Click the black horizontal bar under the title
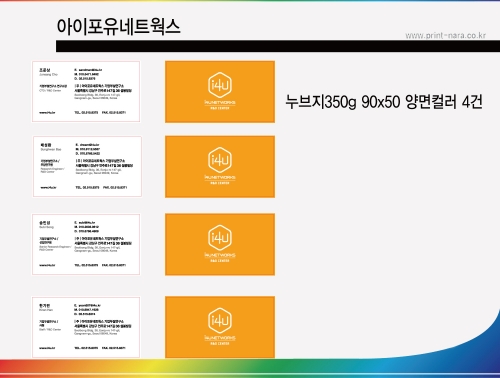This screenshot has height=378, width=500. point(278,46)
